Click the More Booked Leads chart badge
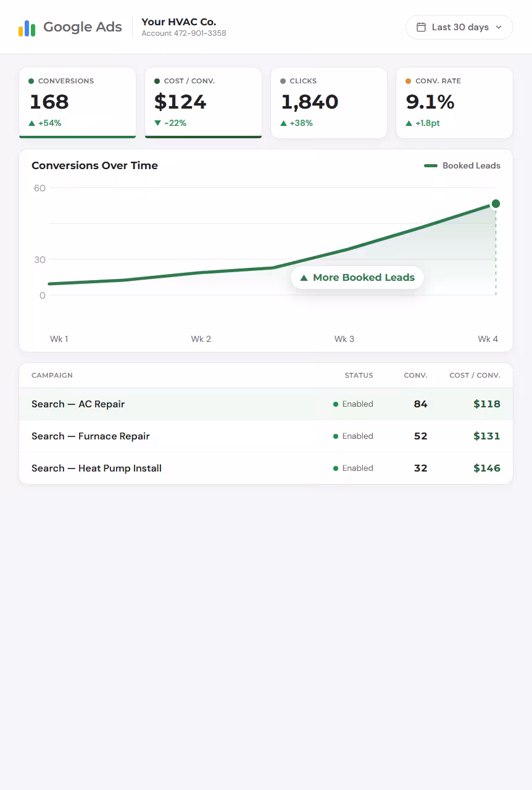The width and height of the screenshot is (532, 790). (x=357, y=278)
